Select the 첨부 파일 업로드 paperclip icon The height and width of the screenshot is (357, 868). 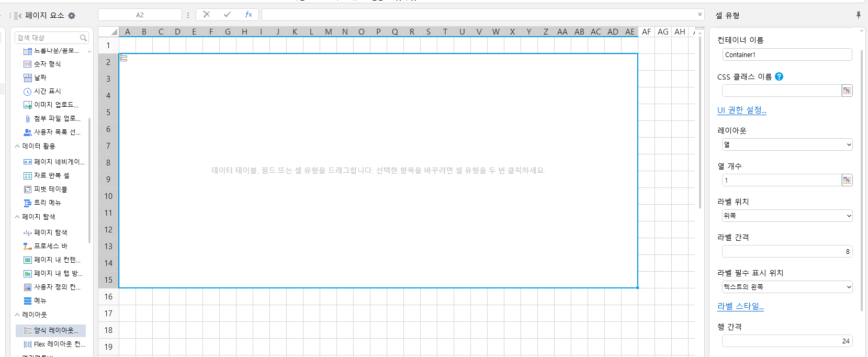coord(28,118)
